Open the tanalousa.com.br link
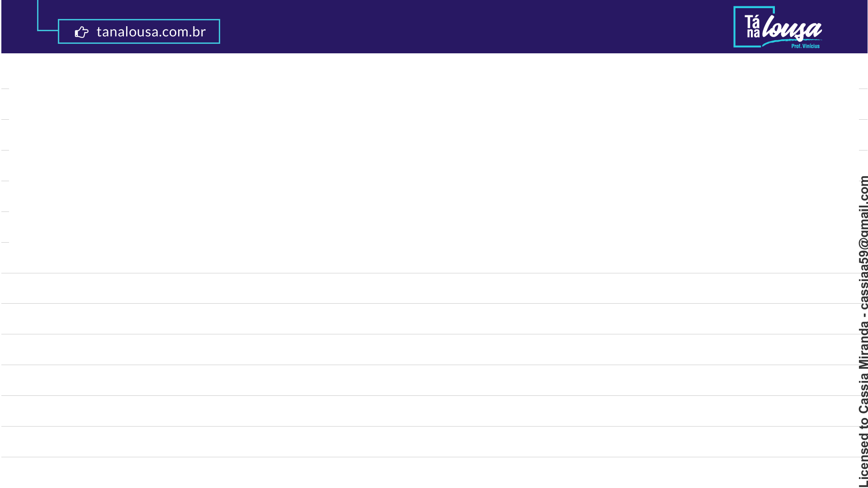The image size is (868, 488). (151, 32)
